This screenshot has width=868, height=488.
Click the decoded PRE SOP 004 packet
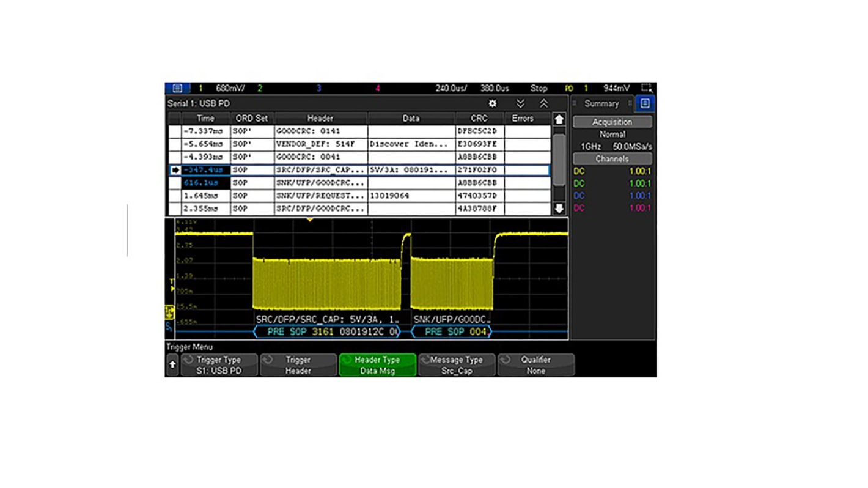pos(451,332)
